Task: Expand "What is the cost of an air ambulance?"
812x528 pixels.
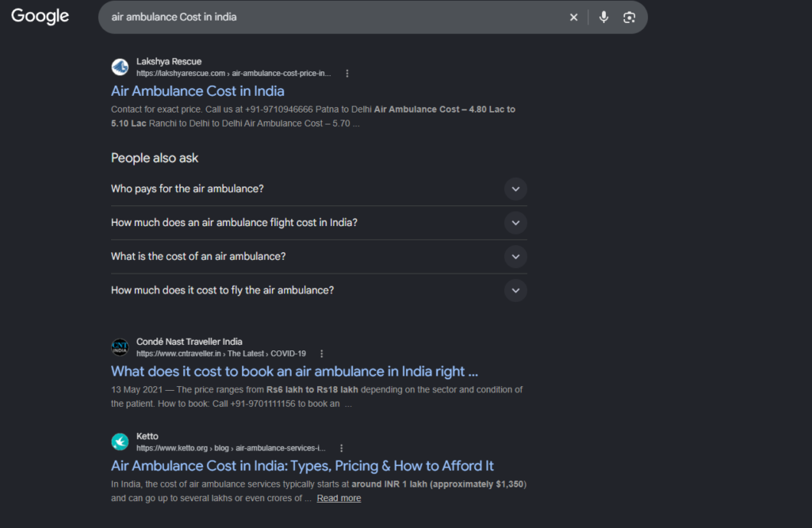Action: coord(319,257)
